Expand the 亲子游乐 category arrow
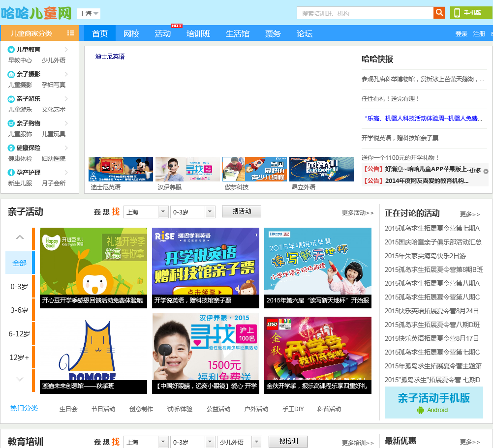The width and height of the screenshot is (493, 448). [66, 98]
